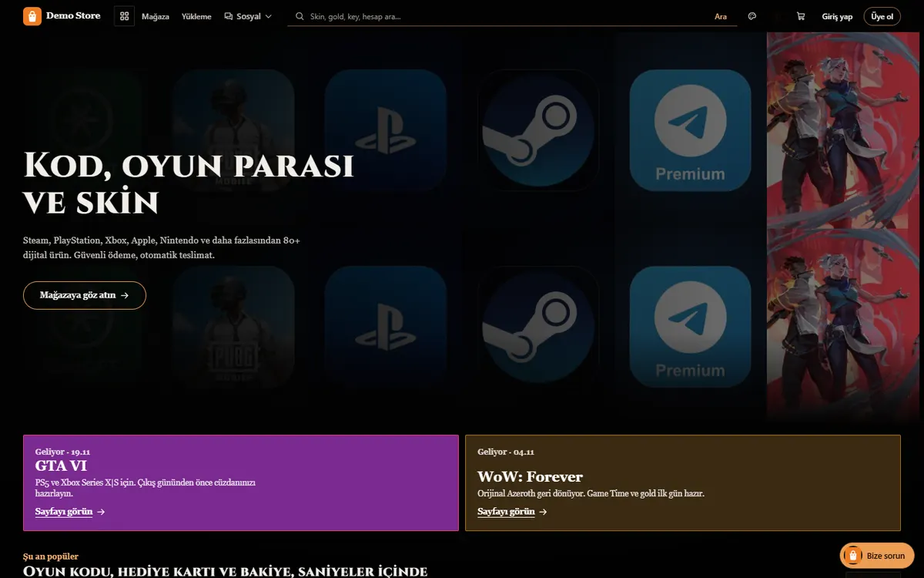924x578 pixels.
Task: Open the shopping cart icon
Action: (x=801, y=16)
